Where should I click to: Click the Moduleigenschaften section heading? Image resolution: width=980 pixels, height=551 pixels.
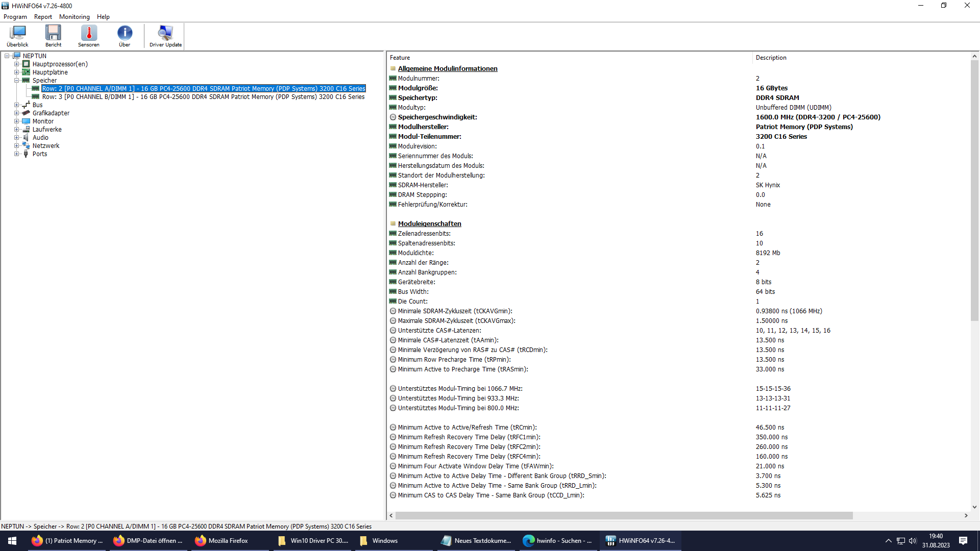click(429, 224)
